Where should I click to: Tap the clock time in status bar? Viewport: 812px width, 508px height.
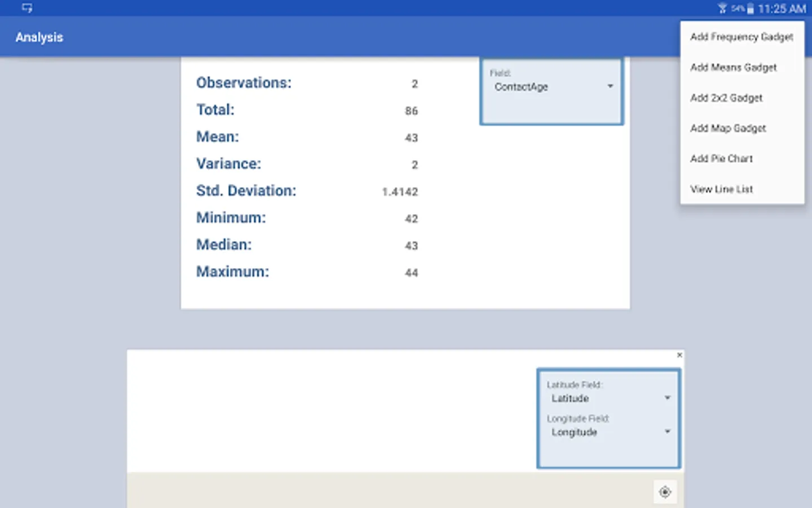[x=782, y=8]
